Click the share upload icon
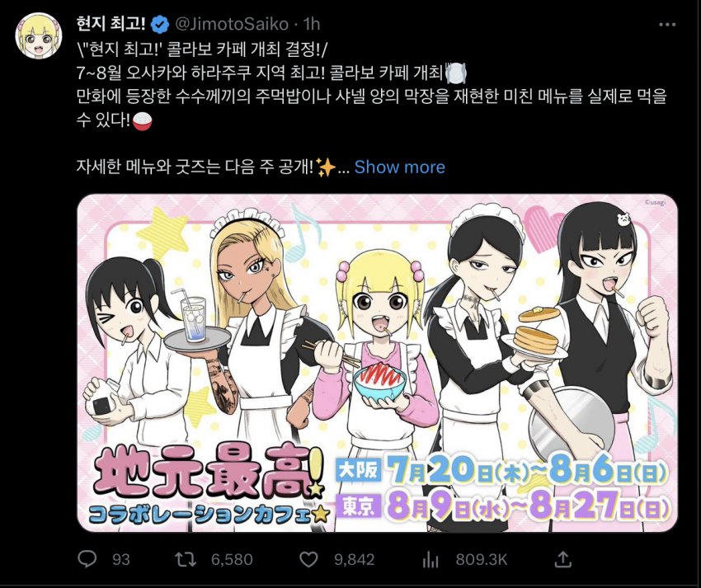The width and height of the screenshot is (701, 588). [x=563, y=559]
